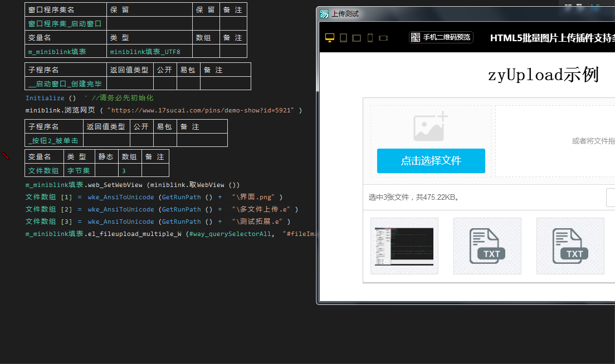Screen dimensions: 615x364
Task: Click the 上传测试 window app icon
Action: 324,14
